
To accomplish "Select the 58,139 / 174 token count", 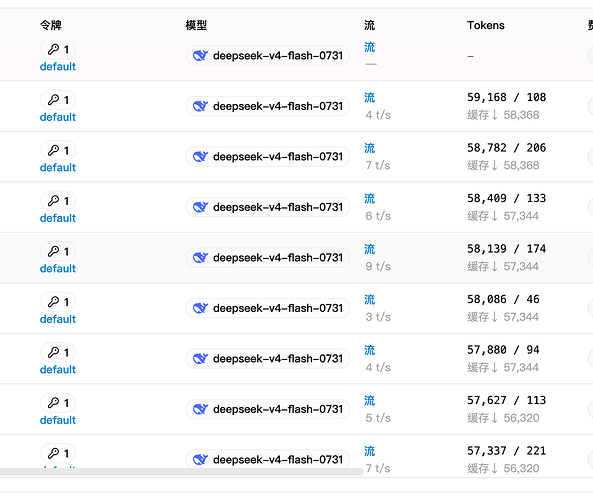I will click(x=506, y=248).
